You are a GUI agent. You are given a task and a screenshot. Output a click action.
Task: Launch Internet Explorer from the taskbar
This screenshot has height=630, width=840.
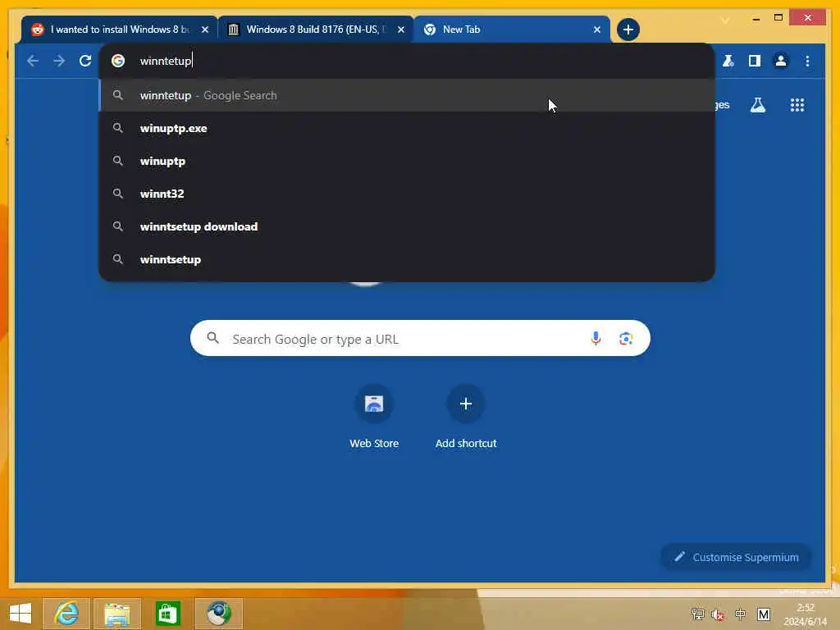[x=66, y=614]
